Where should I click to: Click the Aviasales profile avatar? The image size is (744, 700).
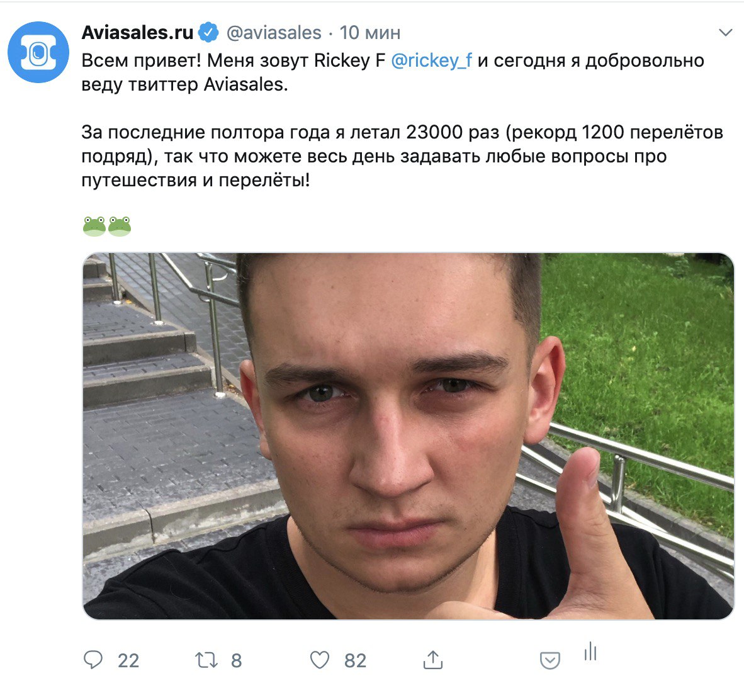tap(38, 52)
